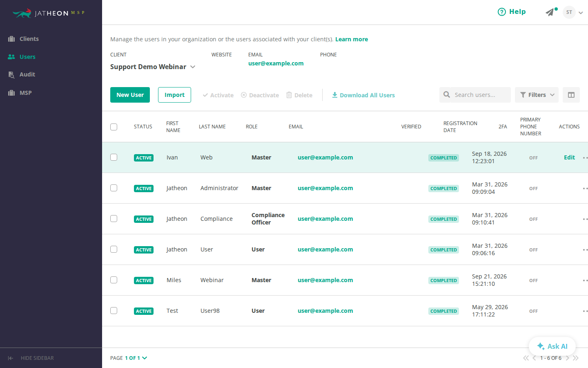Viewport: 588px width, 368px height.
Task: Sort by the Status column header
Action: (143, 127)
